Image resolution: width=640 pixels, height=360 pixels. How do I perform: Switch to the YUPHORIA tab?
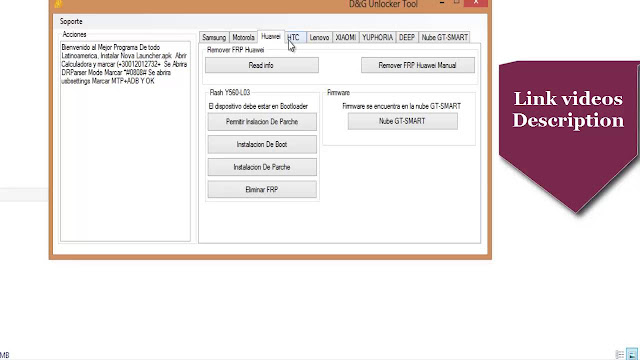point(378,37)
